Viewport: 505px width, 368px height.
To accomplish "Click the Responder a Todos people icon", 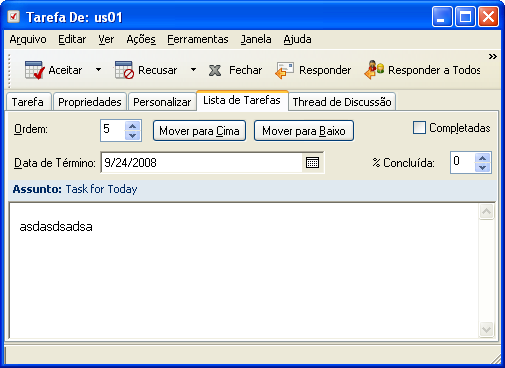I will click(x=374, y=70).
